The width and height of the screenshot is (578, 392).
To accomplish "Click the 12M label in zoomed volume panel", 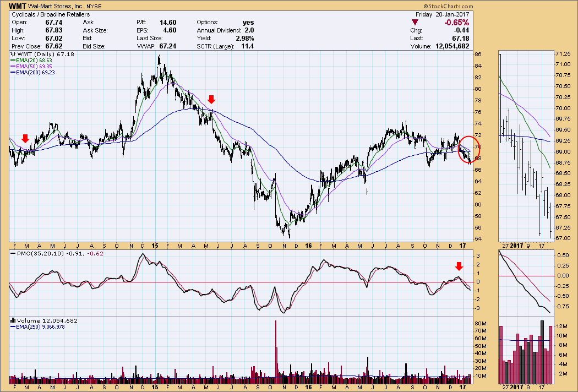I will 561,326.
